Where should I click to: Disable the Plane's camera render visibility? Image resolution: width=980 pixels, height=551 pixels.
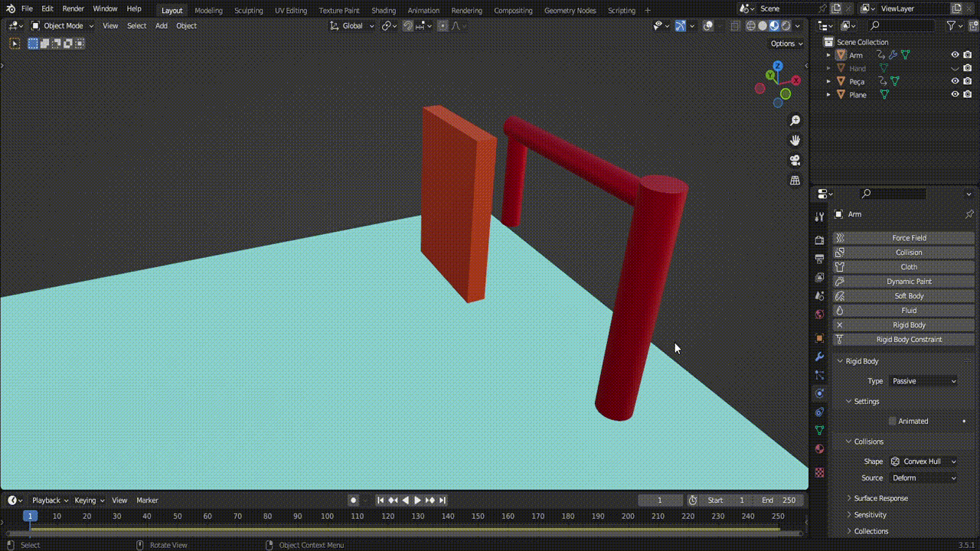968,94
